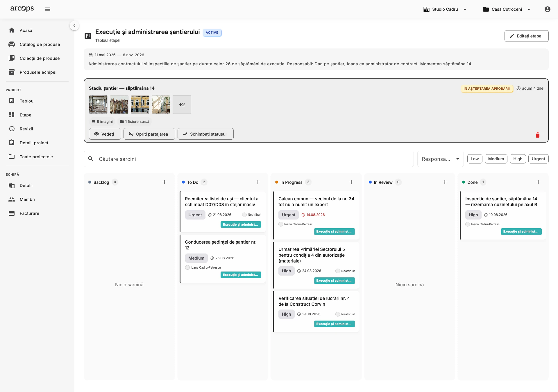Open the Urmărirea Primăriei Sectorului 5 task

tap(316, 265)
